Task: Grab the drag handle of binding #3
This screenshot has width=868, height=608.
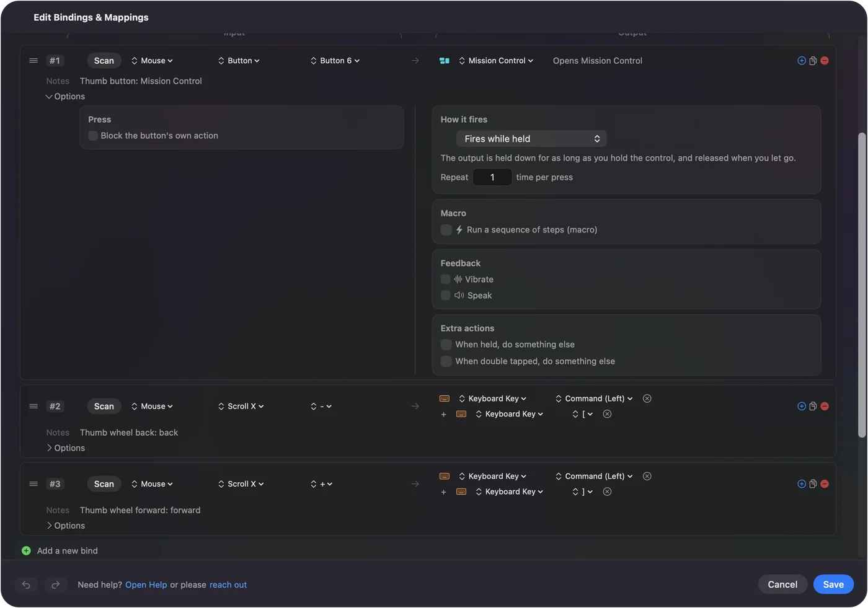Action: click(x=33, y=484)
